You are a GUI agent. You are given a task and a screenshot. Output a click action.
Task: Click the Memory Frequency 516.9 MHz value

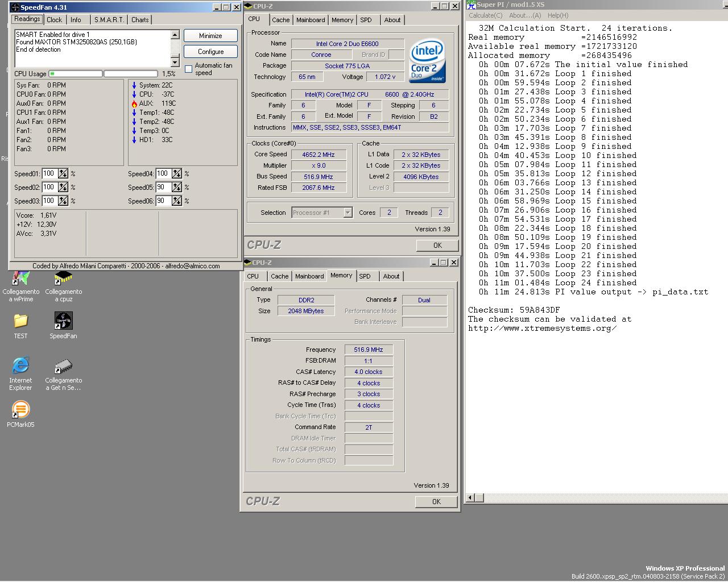[x=369, y=350]
